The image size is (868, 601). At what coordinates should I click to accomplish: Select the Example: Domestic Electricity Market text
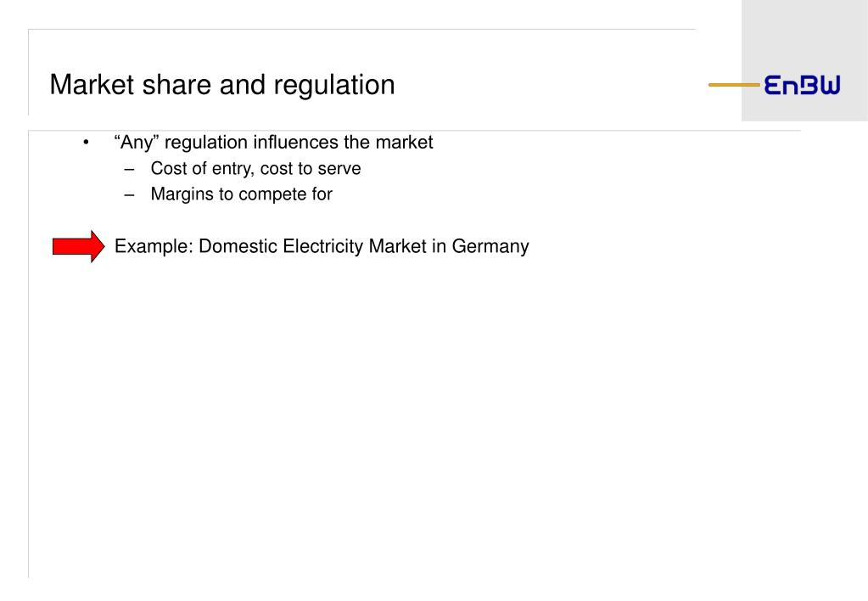tap(322, 246)
